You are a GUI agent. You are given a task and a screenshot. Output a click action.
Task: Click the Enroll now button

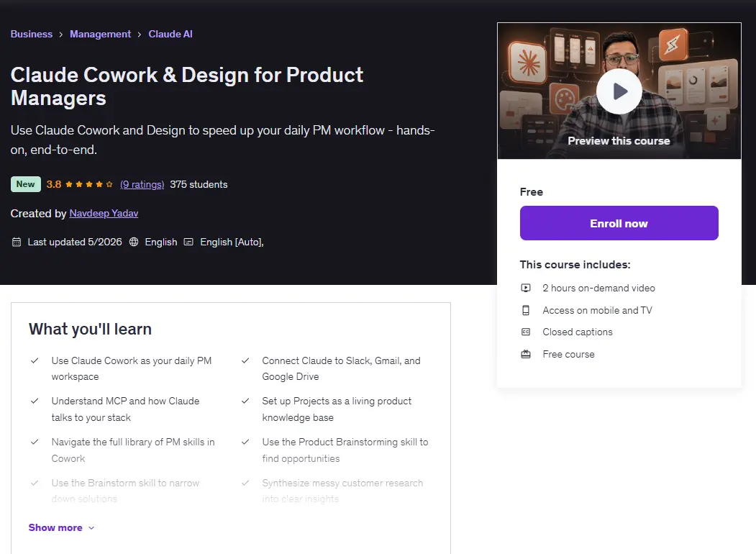(619, 223)
